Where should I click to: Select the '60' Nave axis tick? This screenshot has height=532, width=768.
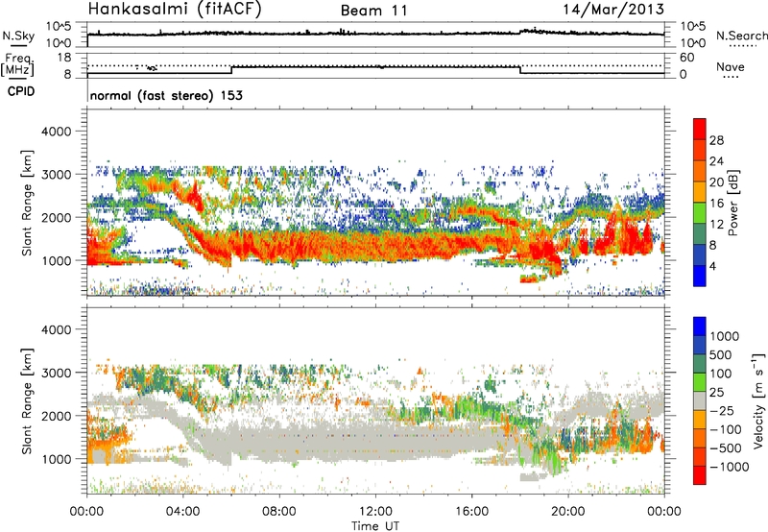(x=687, y=58)
